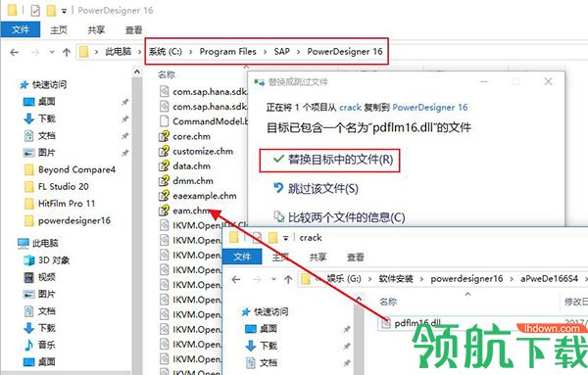Open the 共享 ribbon tab in PowerDesigner window
Image resolution: width=588 pixels, height=375 pixels.
[96, 30]
